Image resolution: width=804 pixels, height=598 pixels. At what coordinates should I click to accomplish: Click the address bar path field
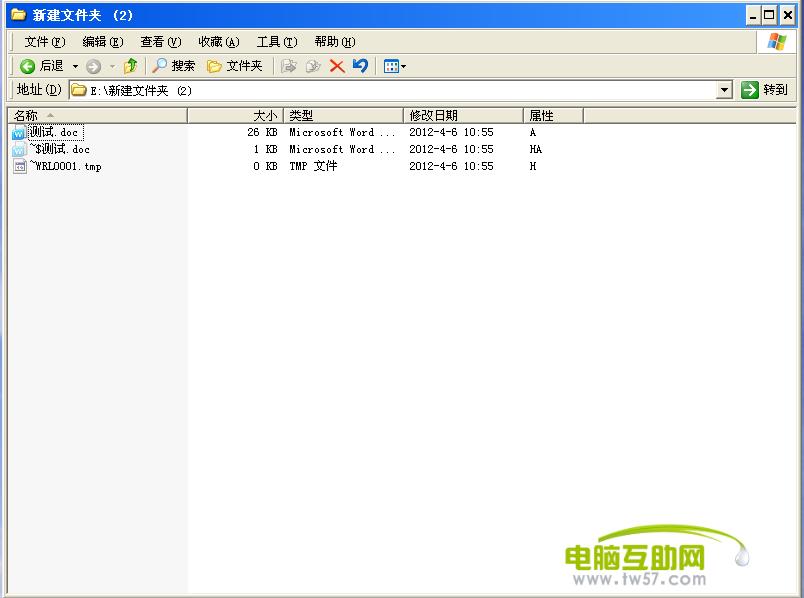(400, 90)
